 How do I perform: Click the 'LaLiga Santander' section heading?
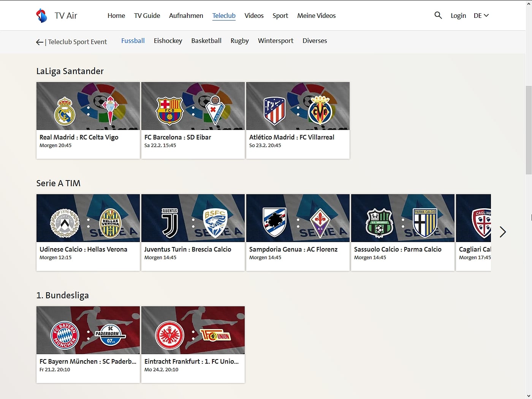pos(70,71)
